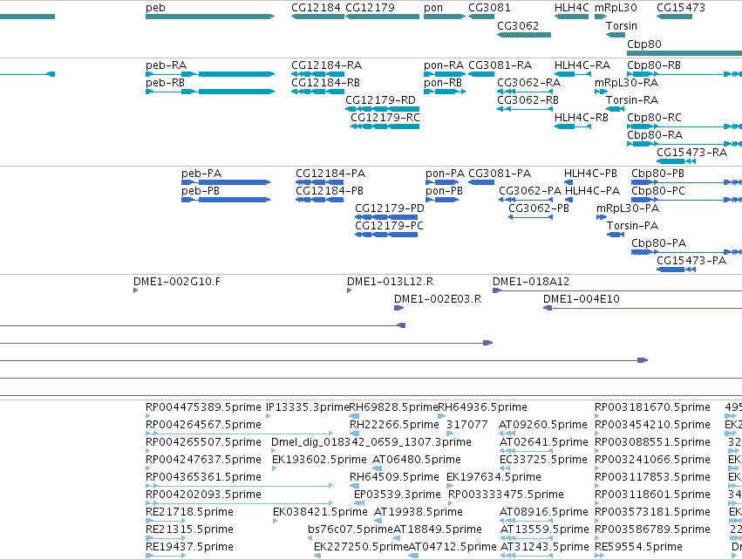
Task: Click the DME1-013L12.R clone label
Action: (390, 282)
